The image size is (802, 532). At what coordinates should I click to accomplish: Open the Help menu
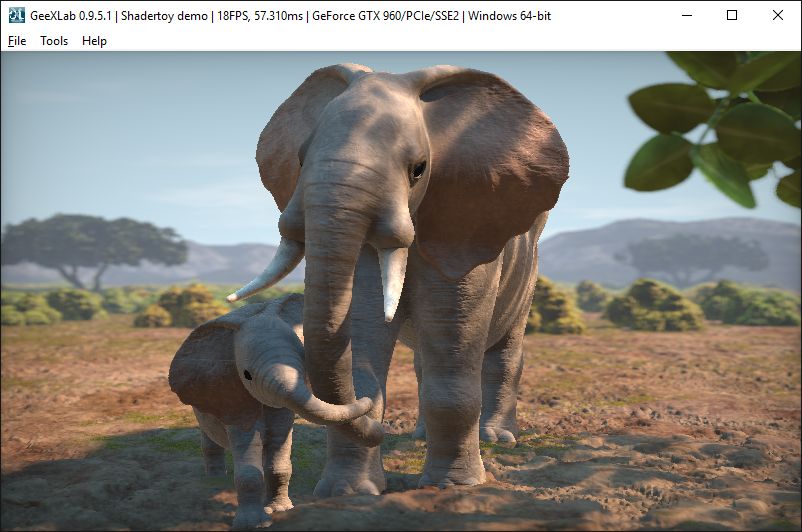(94, 41)
